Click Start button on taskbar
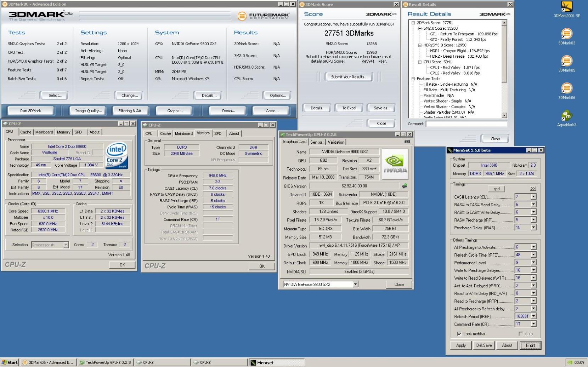 point(10,362)
